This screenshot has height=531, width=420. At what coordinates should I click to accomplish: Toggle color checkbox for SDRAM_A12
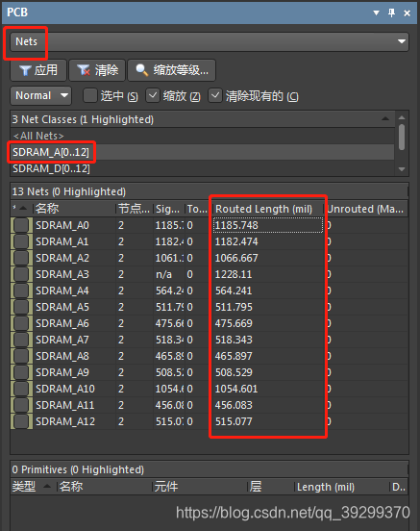(x=21, y=421)
